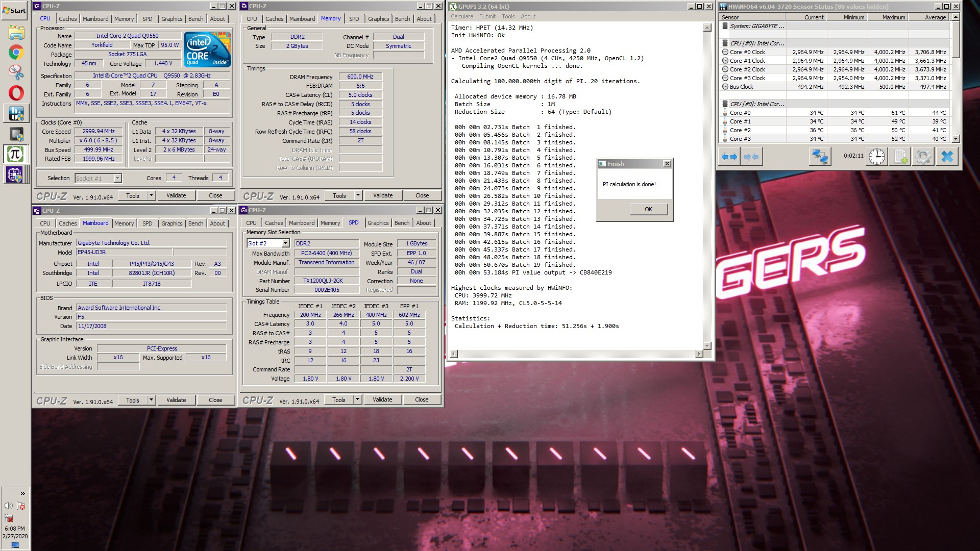Screen dimensions: 980x551
Task: Click the Core #2 temperature thermometer icon
Action: click(x=725, y=130)
